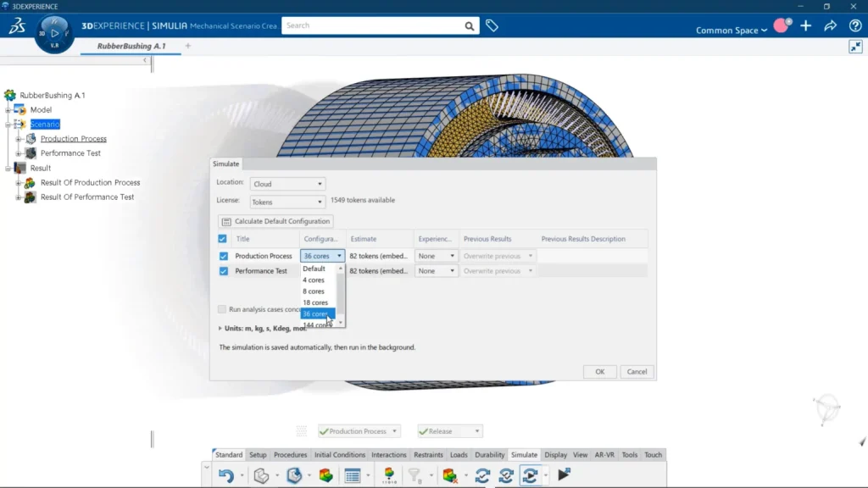Open the tags icon beside the search box
868x488 pixels.
pos(492,25)
